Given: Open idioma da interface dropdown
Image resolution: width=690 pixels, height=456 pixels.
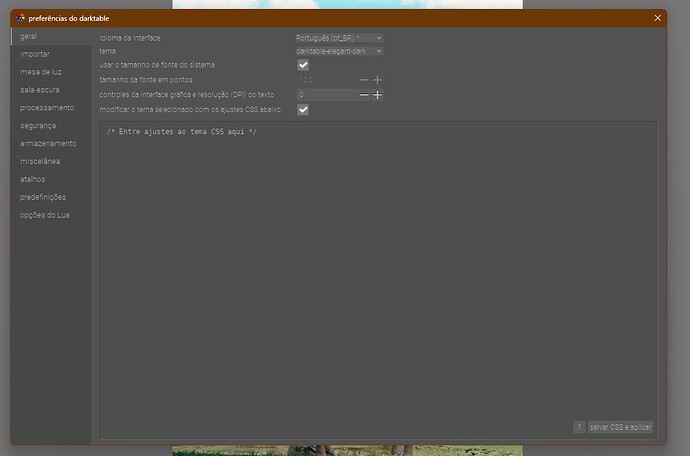Looking at the screenshot, I should click(x=339, y=38).
